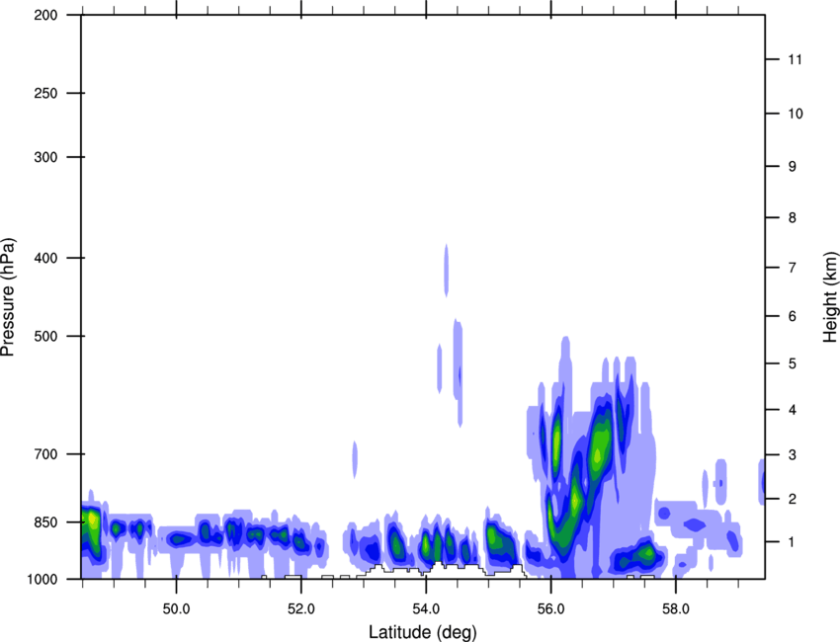Select the 700 pressure tick label
This screenshot has height=642, width=840.
[45, 454]
